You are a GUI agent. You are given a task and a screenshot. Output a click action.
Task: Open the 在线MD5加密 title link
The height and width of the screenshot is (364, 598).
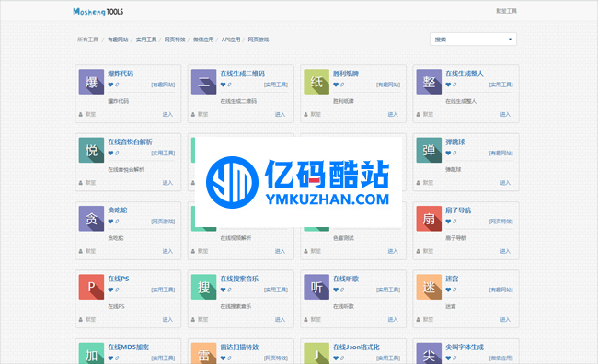[x=129, y=347]
